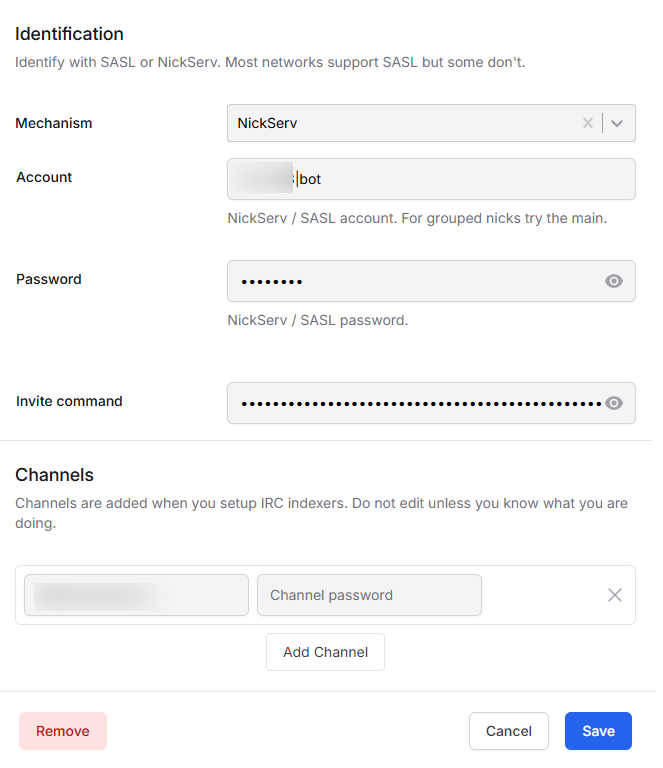
Task: Click the Invite command label
Action: click(x=69, y=401)
